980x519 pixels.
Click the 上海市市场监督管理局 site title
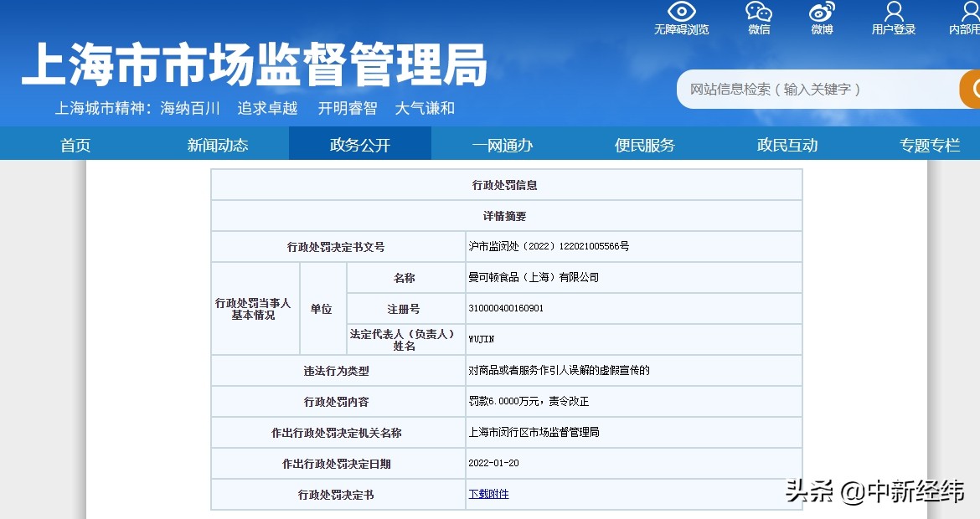pyautogui.click(x=255, y=64)
